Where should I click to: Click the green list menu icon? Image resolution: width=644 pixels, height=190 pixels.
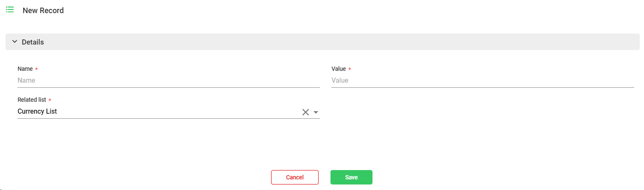click(x=10, y=10)
